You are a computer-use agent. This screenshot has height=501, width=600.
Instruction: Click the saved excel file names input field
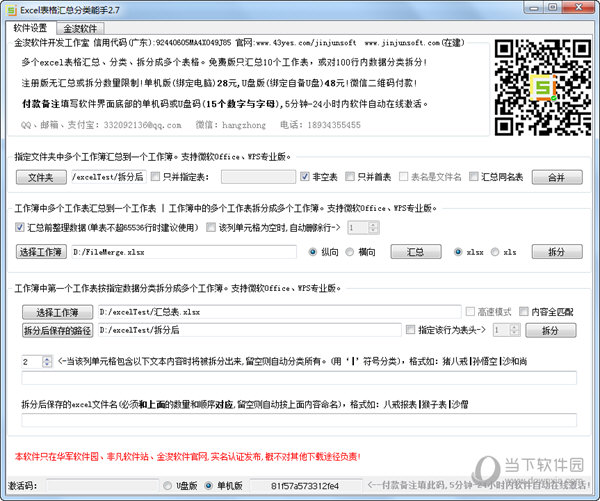[x=299, y=420]
